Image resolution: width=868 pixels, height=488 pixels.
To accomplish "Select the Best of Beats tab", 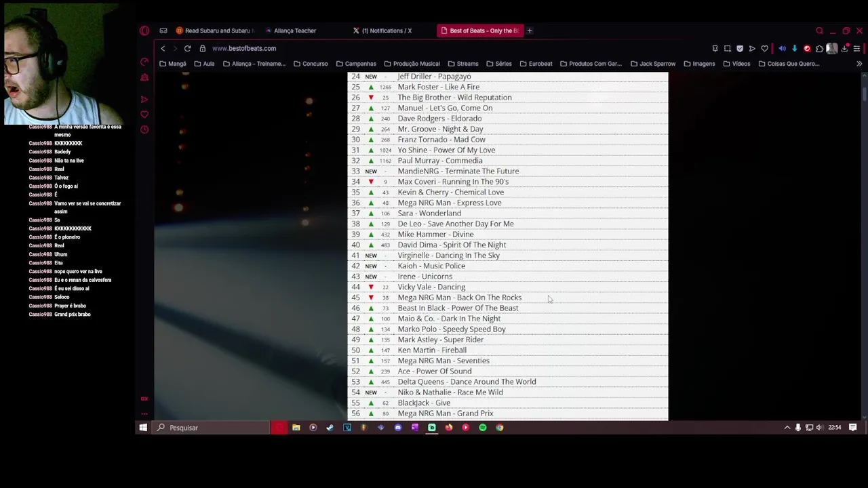I will pyautogui.click(x=480, y=30).
